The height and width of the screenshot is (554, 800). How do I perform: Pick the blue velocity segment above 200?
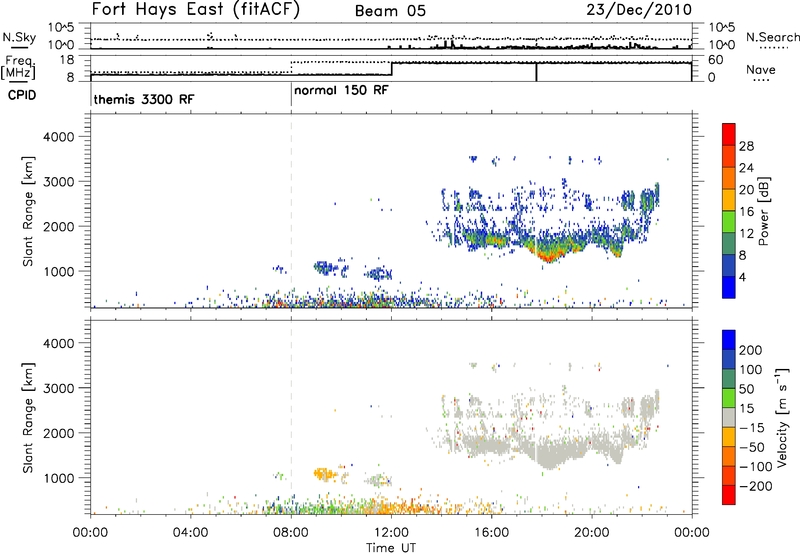click(729, 340)
